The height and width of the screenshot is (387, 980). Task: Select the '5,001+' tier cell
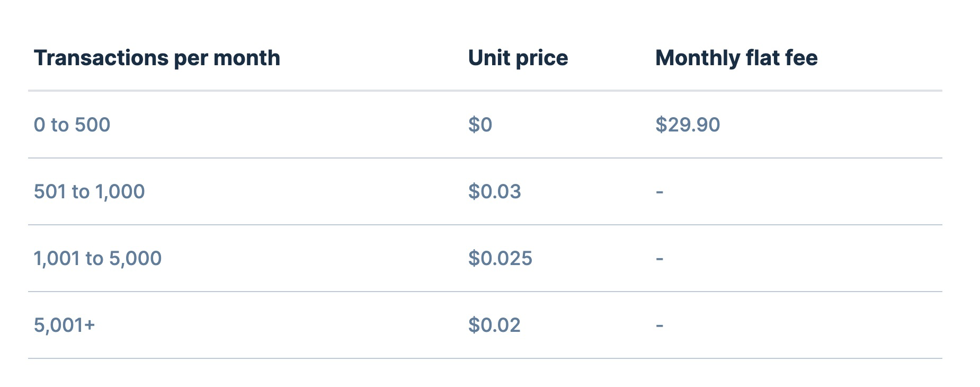pyautogui.click(x=64, y=325)
